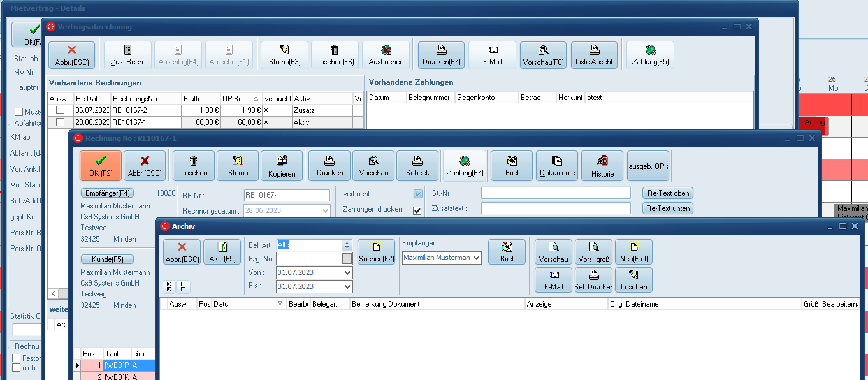
Task: Expand the Von date dropdown
Action: click(347, 273)
